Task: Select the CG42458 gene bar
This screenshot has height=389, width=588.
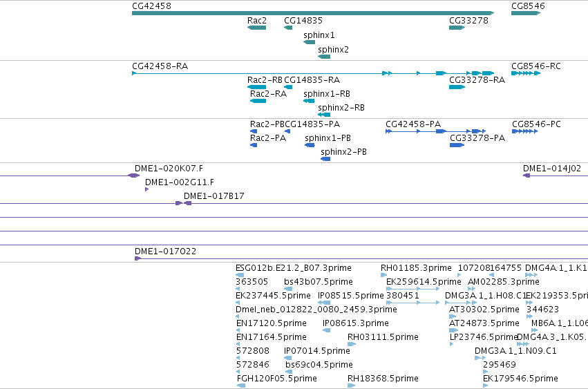Action: (x=313, y=13)
